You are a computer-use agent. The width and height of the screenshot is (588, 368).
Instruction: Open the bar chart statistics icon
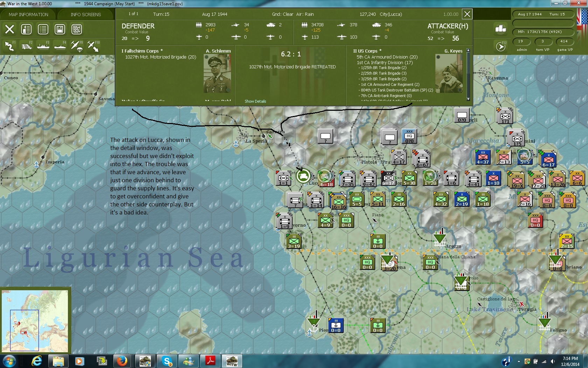(500, 29)
